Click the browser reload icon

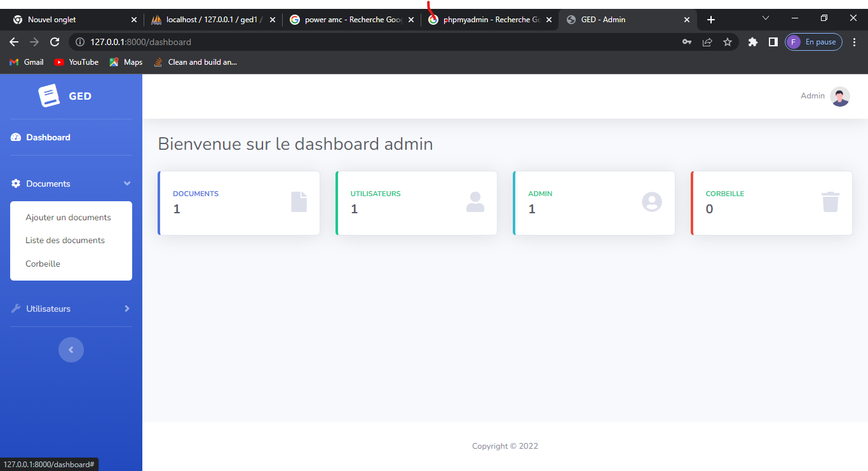pyautogui.click(x=55, y=42)
